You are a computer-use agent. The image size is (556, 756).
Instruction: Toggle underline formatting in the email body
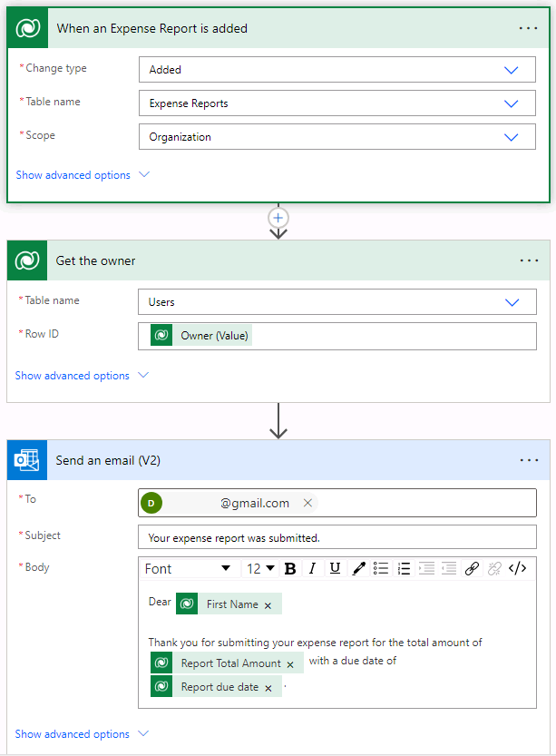(x=335, y=568)
